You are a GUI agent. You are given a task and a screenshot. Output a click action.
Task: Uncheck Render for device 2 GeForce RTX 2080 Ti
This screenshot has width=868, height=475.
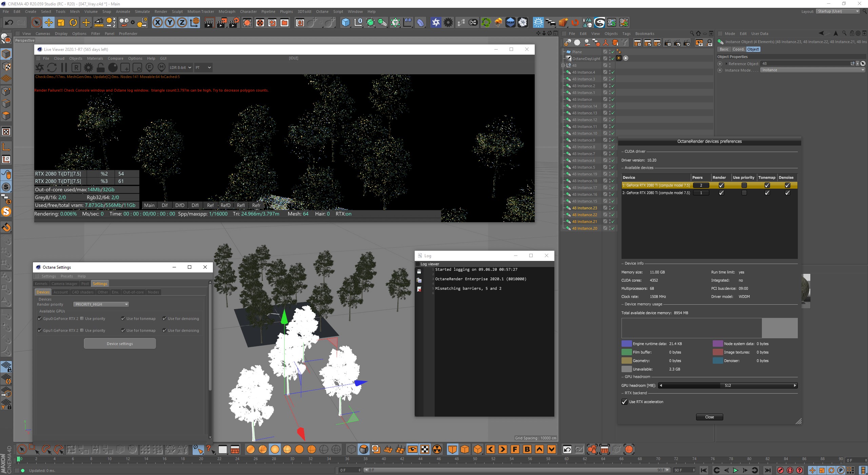pyautogui.click(x=721, y=193)
